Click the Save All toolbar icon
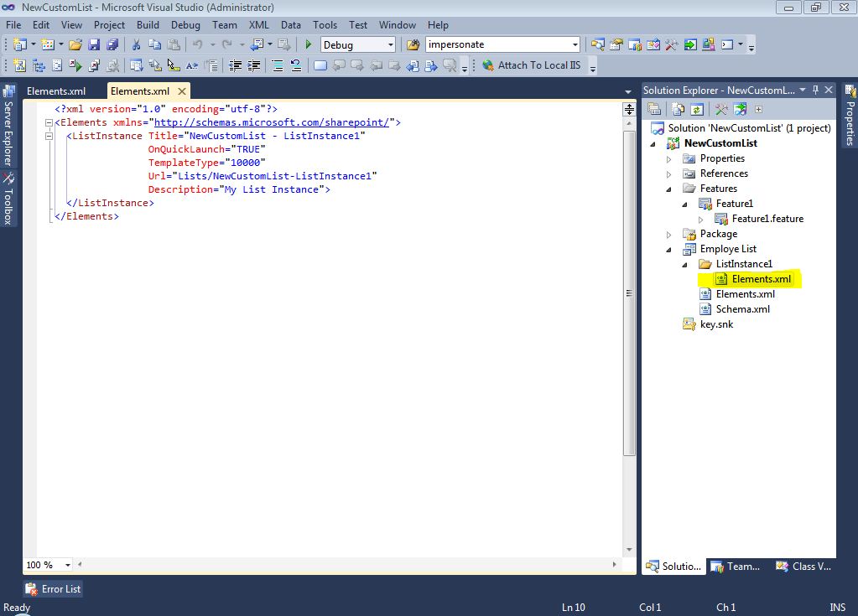This screenshot has height=616, width=858. (x=114, y=44)
